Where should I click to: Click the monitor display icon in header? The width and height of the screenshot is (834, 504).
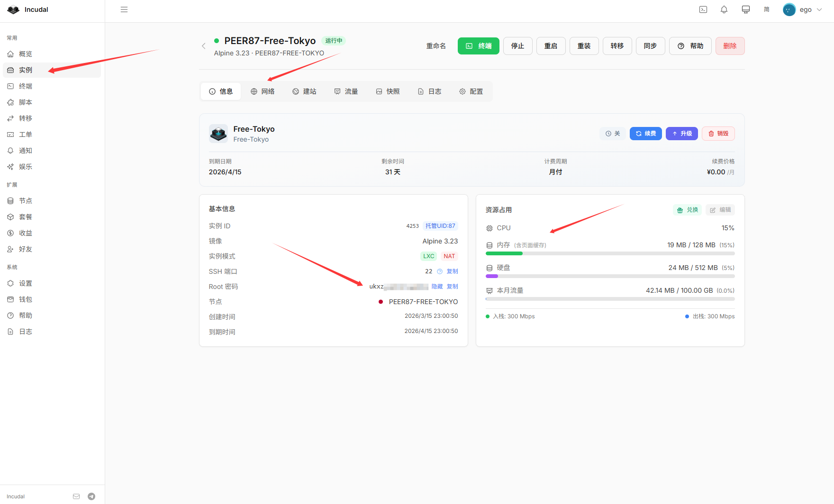[746, 9]
